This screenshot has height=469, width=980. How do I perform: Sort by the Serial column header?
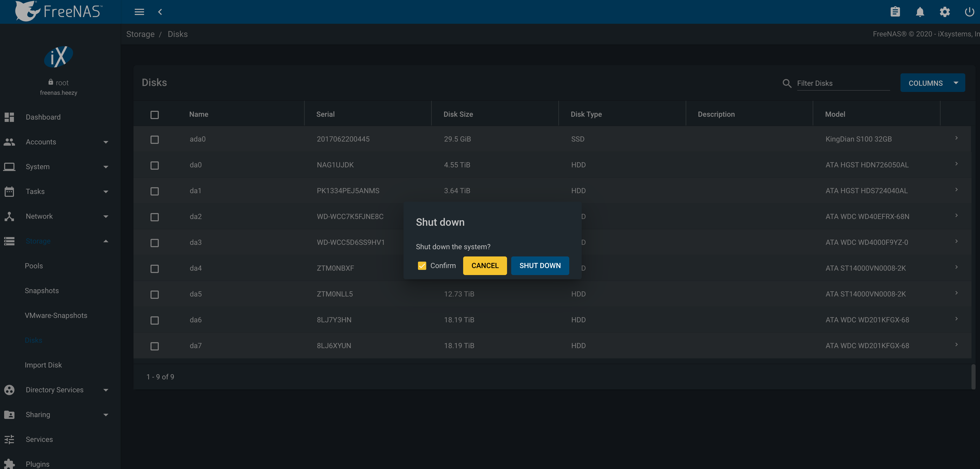(x=325, y=114)
